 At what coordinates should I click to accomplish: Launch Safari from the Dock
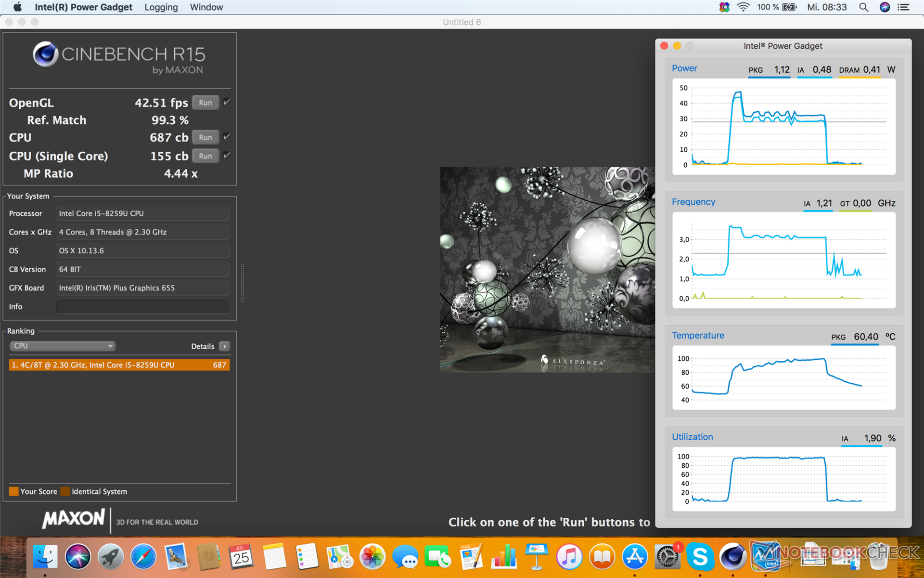coord(143,557)
